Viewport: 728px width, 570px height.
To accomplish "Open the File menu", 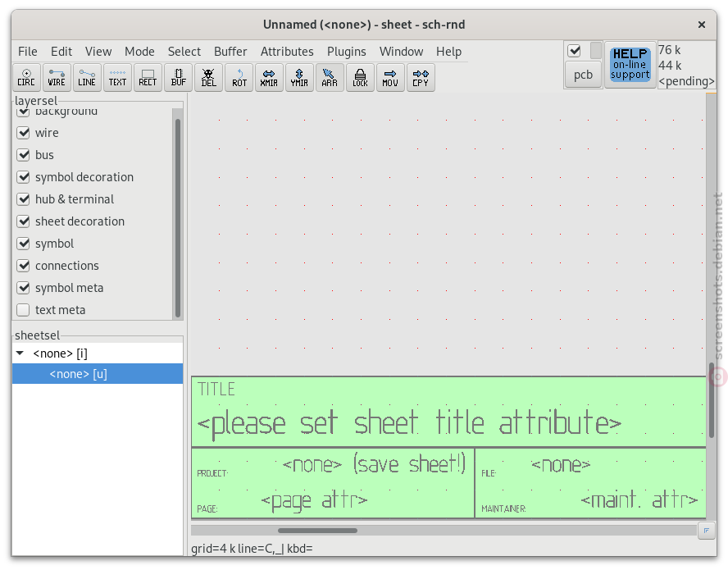I will (x=28, y=52).
